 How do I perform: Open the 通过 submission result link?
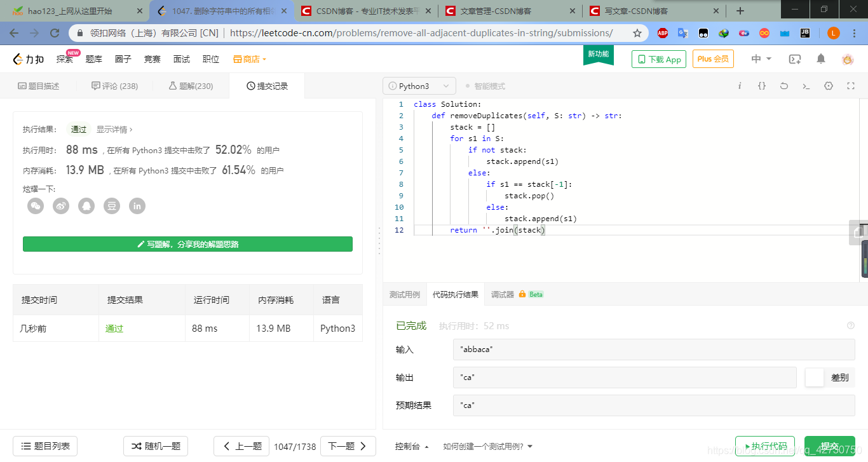(x=114, y=329)
